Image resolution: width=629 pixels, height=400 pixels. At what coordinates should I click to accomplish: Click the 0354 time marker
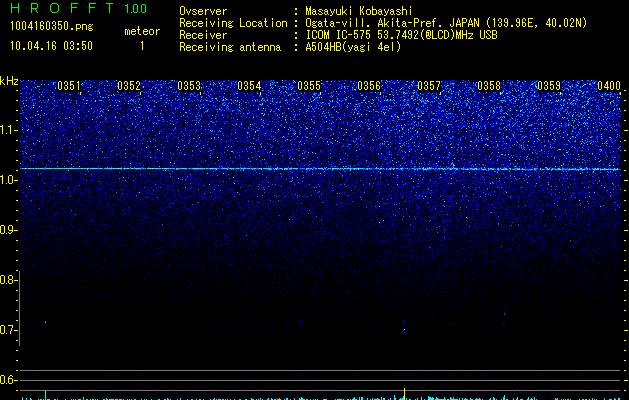click(x=249, y=86)
